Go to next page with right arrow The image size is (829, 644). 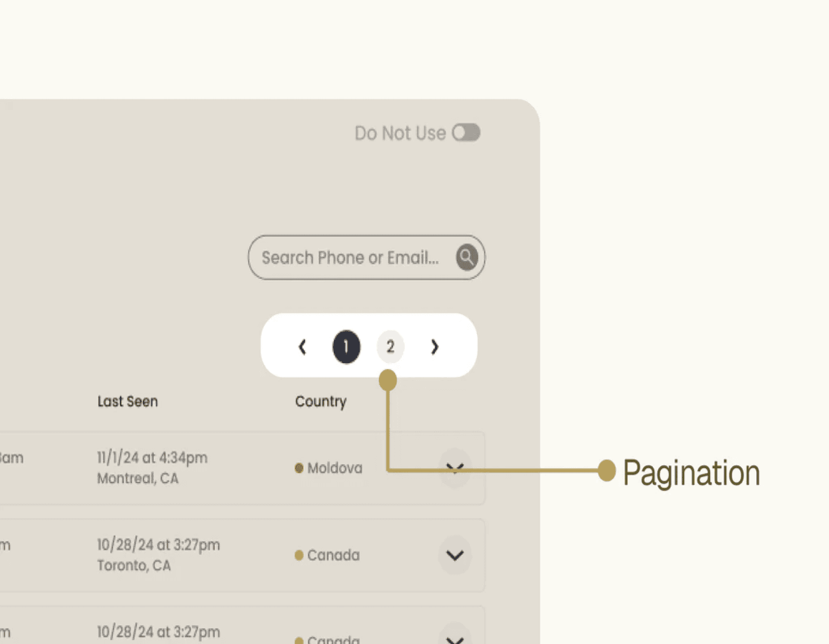coord(434,347)
